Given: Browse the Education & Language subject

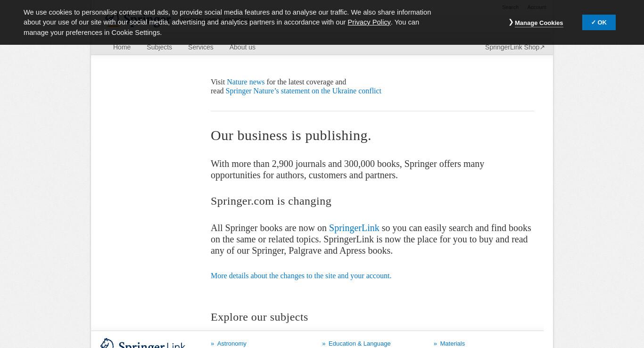Looking at the screenshot, I should [359, 343].
